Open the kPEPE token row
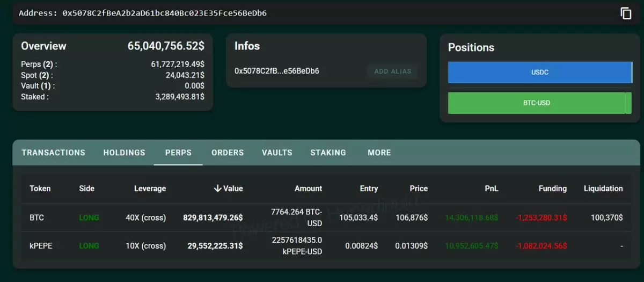The height and width of the screenshot is (282, 644). tap(326, 245)
